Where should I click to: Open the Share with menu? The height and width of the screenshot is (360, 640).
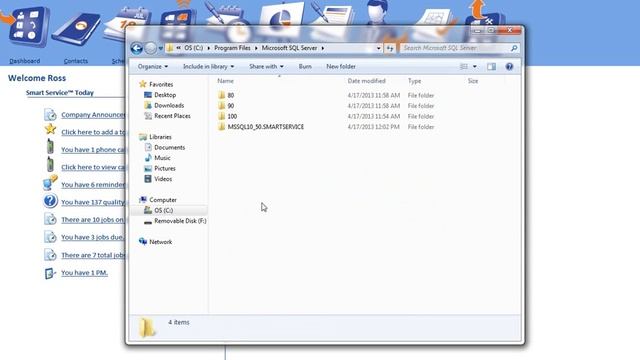click(x=266, y=66)
